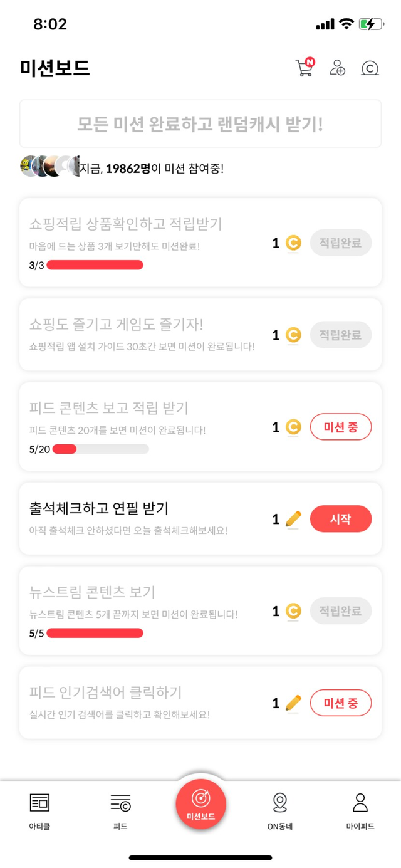This screenshot has height=868, width=401.
Task: Open the shopping cart icon
Action: tap(305, 68)
